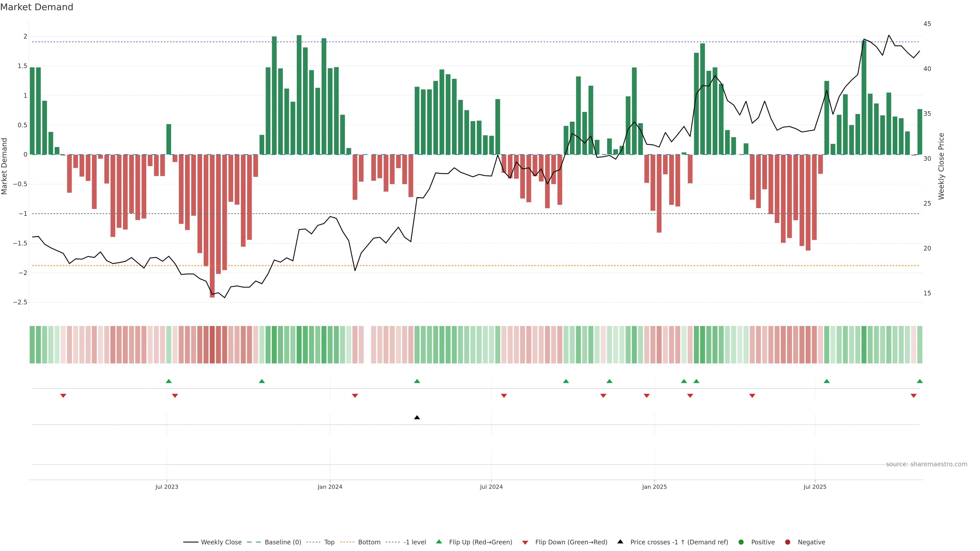The height and width of the screenshot is (551, 980).
Task: Click the green flip-up marker just after Jul 2025
Action: 827,381
